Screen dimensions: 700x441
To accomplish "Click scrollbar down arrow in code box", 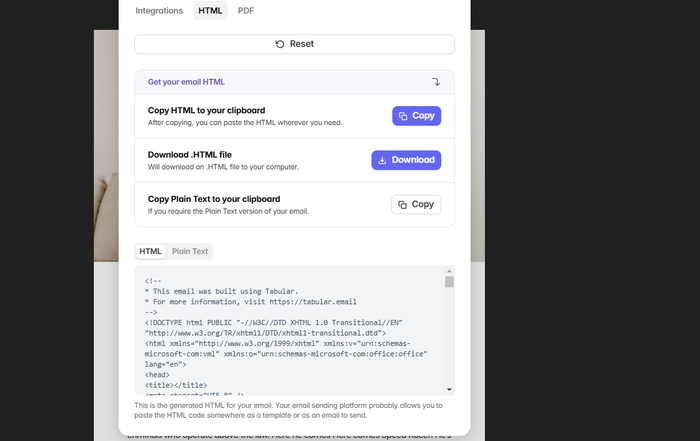I will (x=449, y=390).
